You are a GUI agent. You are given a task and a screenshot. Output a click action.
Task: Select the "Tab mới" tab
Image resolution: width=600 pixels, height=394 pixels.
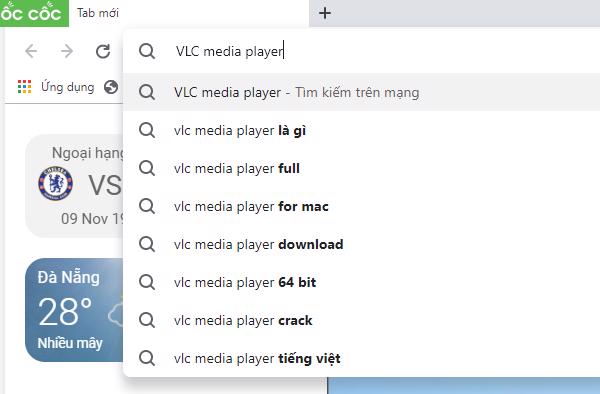(189, 13)
